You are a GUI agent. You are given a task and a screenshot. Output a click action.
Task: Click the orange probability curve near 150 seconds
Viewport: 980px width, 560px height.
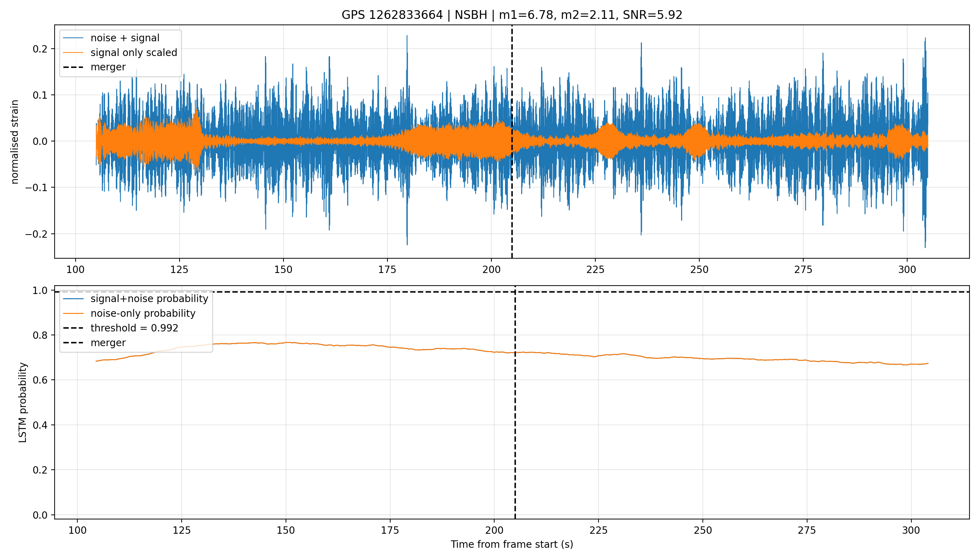(x=285, y=343)
